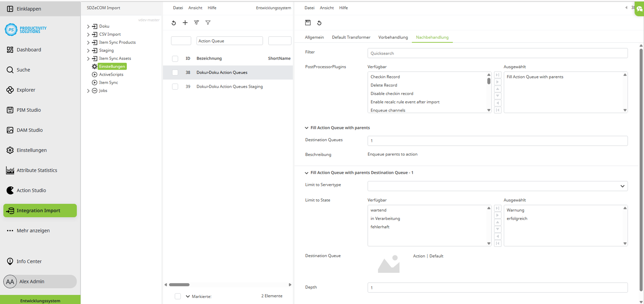The width and height of the screenshot is (644, 304).
Task: Click the clear filter icon in the list toolbar
Action: tap(196, 23)
